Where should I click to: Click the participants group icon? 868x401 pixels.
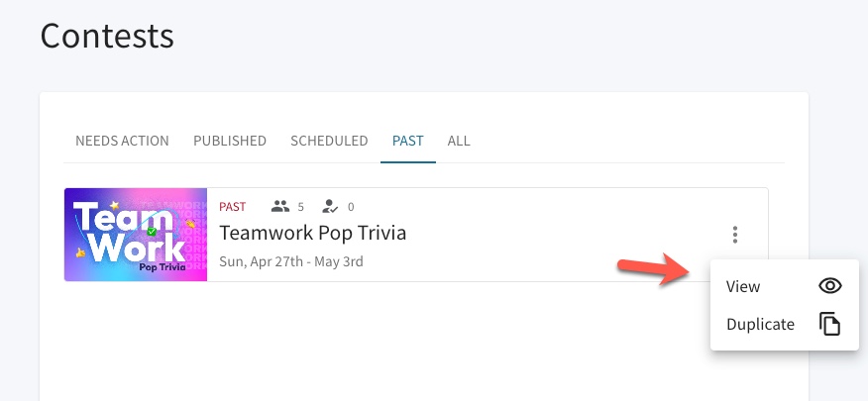pyautogui.click(x=280, y=207)
